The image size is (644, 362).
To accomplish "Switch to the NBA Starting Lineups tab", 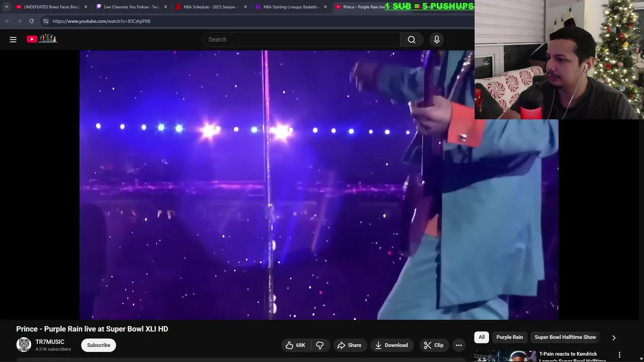I will point(292,7).
